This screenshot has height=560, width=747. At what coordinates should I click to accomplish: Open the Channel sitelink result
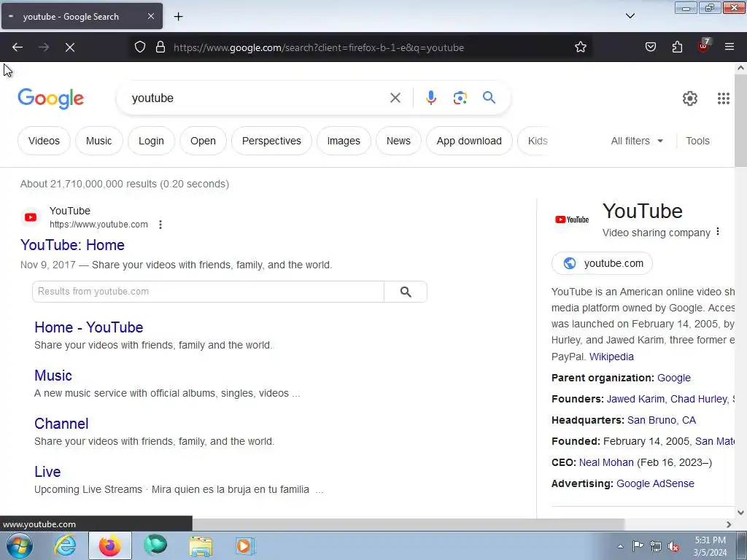point(61,424)
